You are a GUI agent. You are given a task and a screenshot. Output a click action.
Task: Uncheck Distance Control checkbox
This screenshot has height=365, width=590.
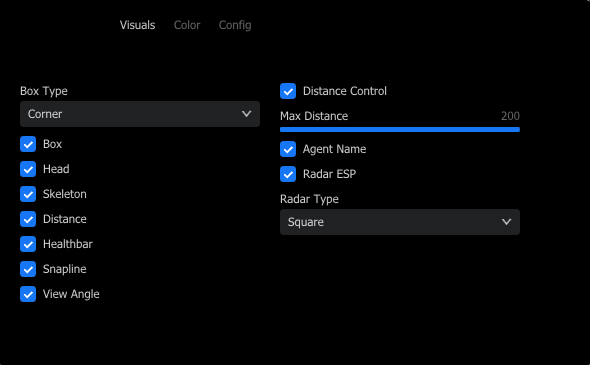(x=288, y=91)
